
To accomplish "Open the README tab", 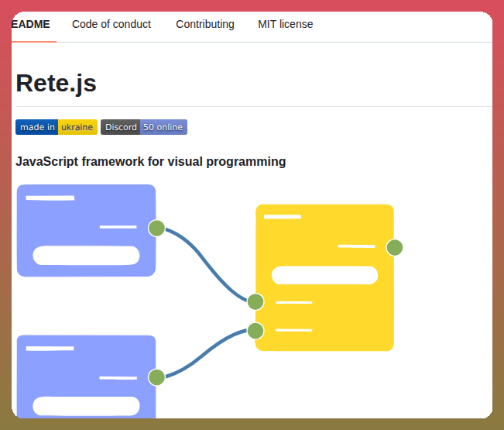I will pyautogui.click(x=31, y=24).
